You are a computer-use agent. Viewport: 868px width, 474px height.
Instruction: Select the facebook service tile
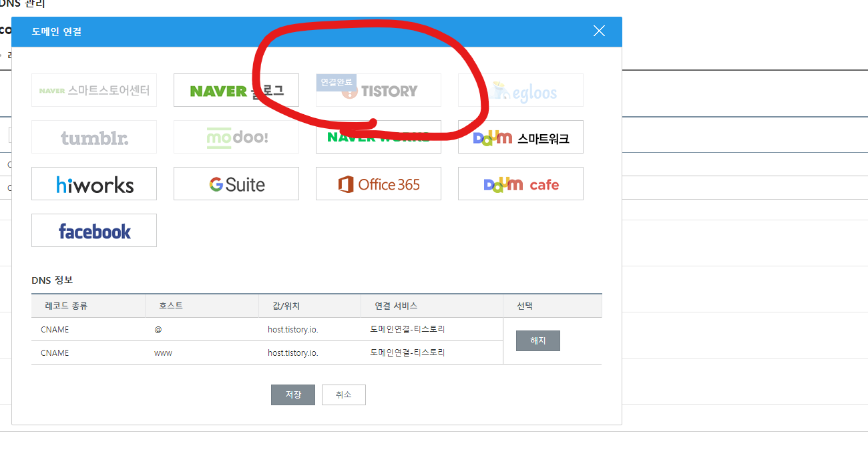pos(94,230)
